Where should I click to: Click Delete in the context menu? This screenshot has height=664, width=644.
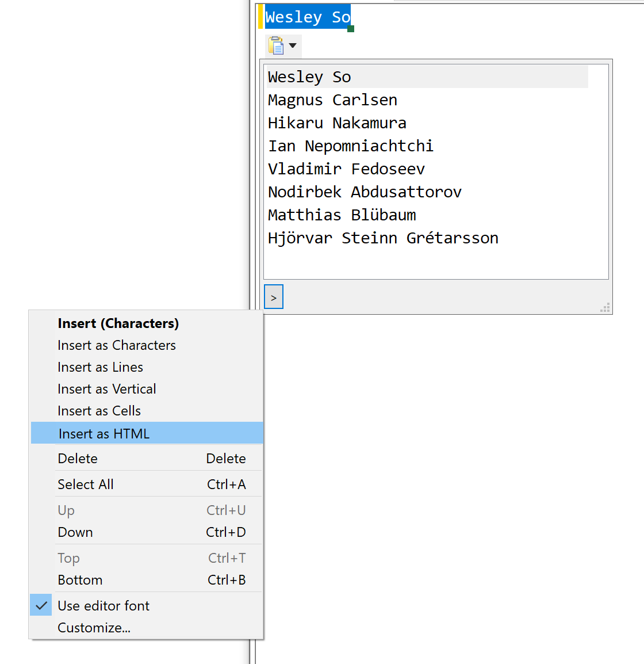(x=147, y=458)
